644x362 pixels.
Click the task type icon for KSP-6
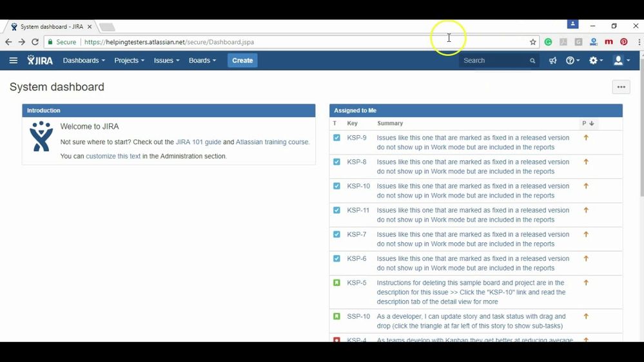pyautogui.click(x=337, y=258)
